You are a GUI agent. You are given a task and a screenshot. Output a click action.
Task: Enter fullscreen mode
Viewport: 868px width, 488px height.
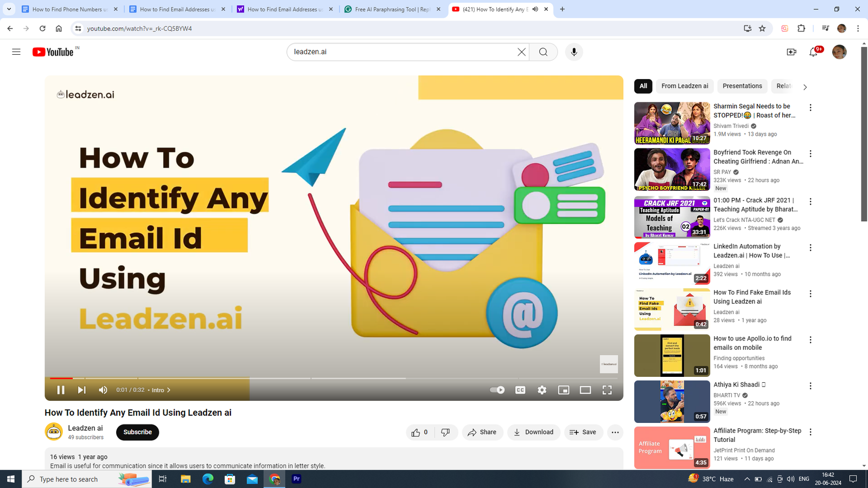coord(607,389)
